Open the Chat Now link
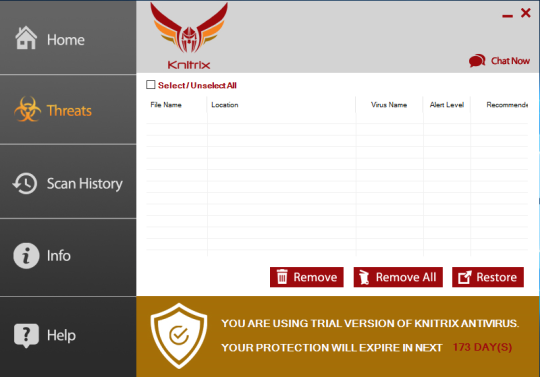Image resolution: width=540 pixels, height=377 pixels. point(510,61)
